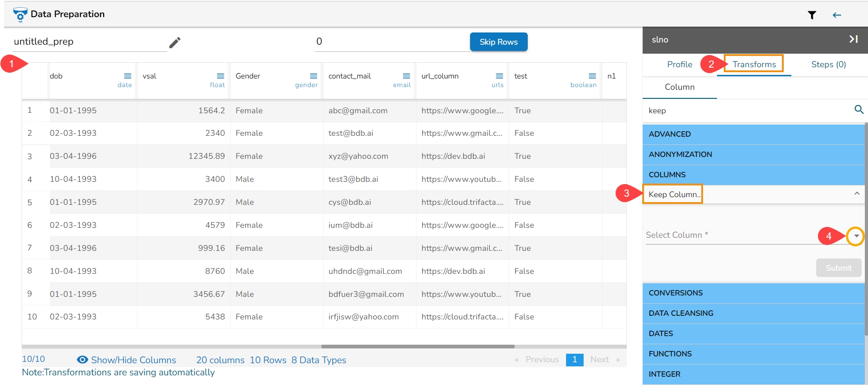Open the dob column menu icon
Image resolution: width=868 pixels, height=388 pixels.
tap(128, 76)
